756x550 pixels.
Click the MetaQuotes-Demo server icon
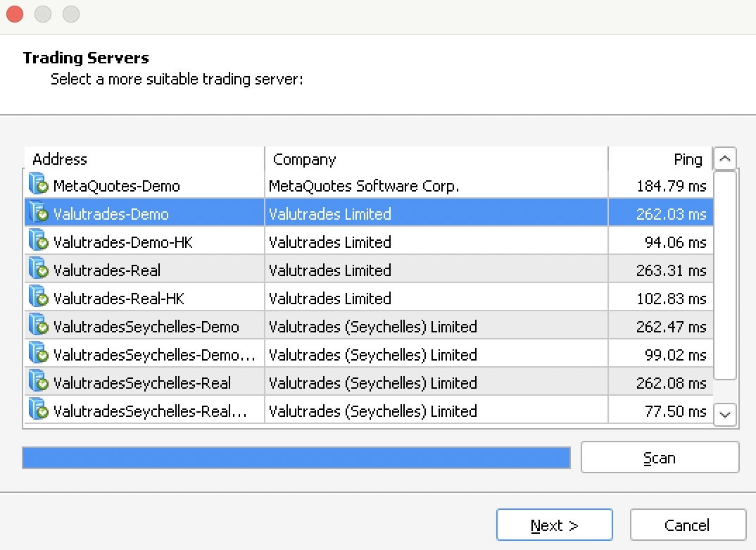tap(38, 185)
